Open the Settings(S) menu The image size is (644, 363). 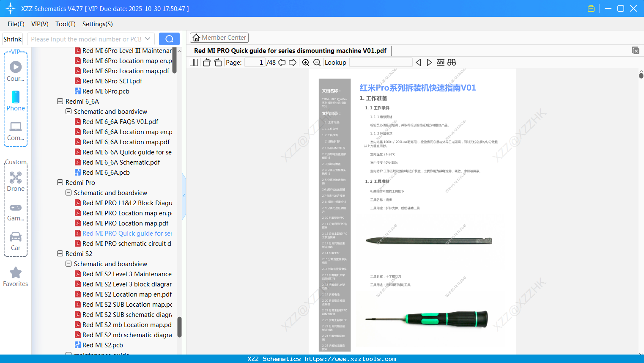point(98,24)
